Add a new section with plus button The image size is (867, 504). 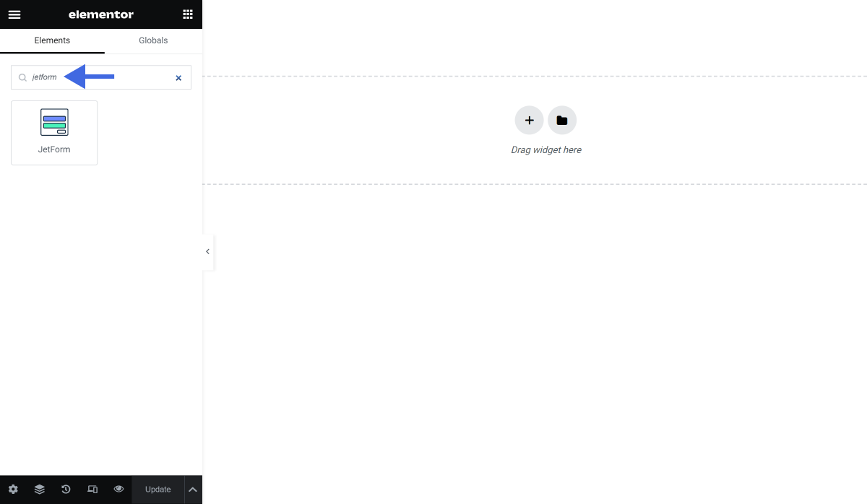tap(529, 120)
